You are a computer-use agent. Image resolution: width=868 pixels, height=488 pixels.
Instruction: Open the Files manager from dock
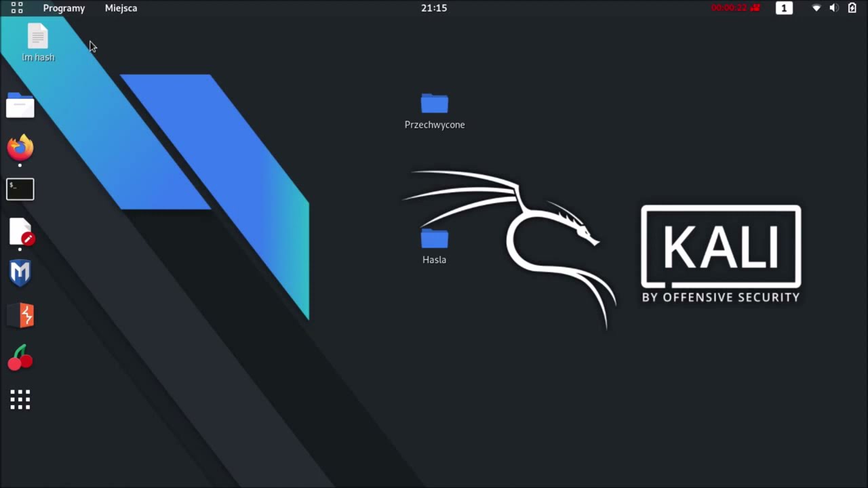(20, 106)
